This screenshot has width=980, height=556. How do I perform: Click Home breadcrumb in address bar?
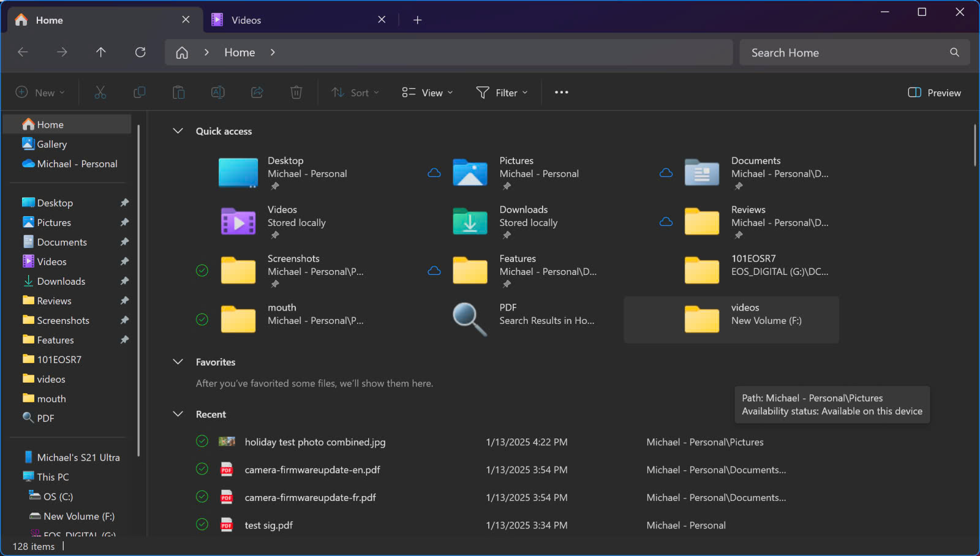(x=239, y=53)
